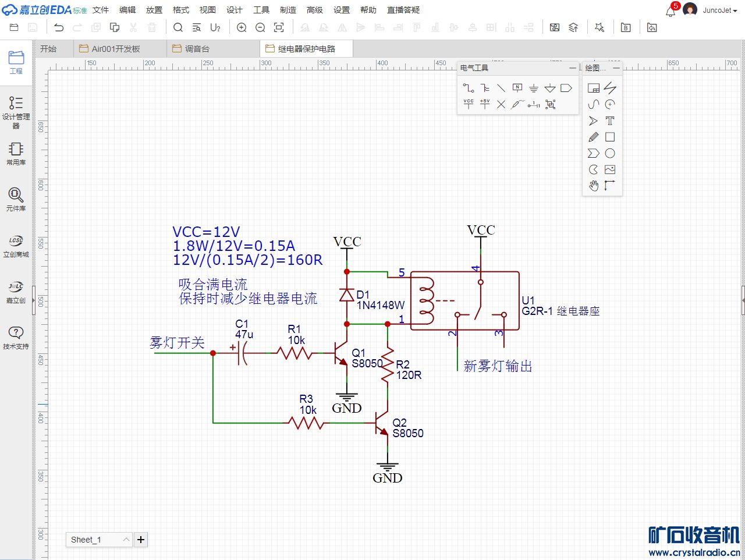Viewport: 745px width, 560px height.
Task: Open the 设计管理器 panel
Action: pos(16,112)
